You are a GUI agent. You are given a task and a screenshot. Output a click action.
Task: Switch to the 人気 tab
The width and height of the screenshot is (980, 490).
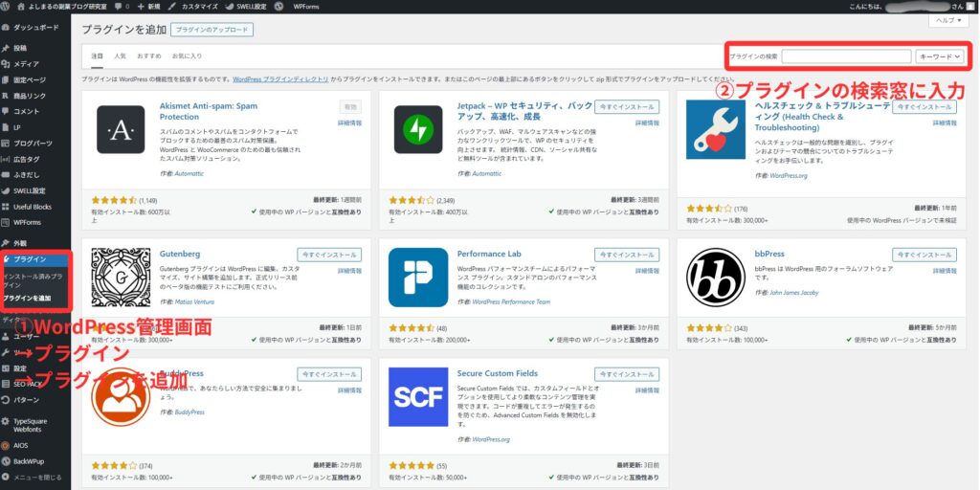[120, 56]
